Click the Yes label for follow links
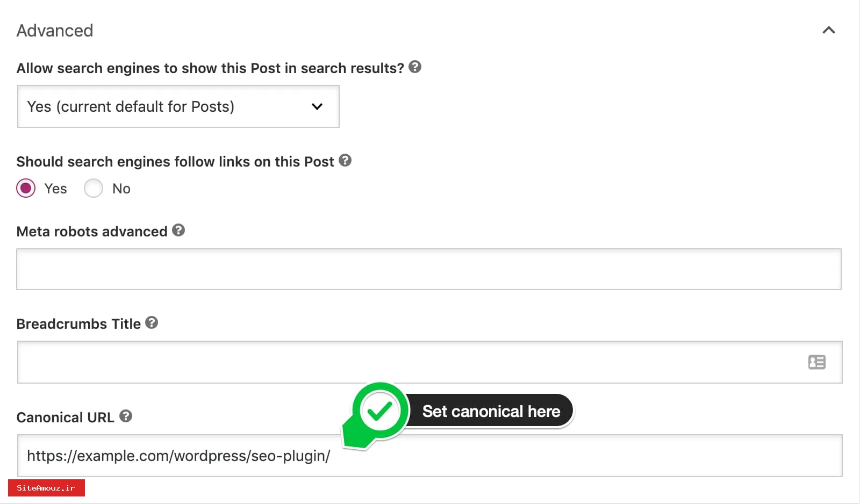The image size is (860, 504). tap(56, 189)
